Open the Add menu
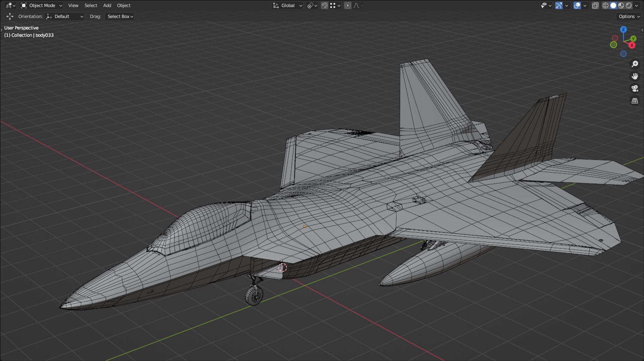Viewport: 644px width, 361px height. [107, 5]
